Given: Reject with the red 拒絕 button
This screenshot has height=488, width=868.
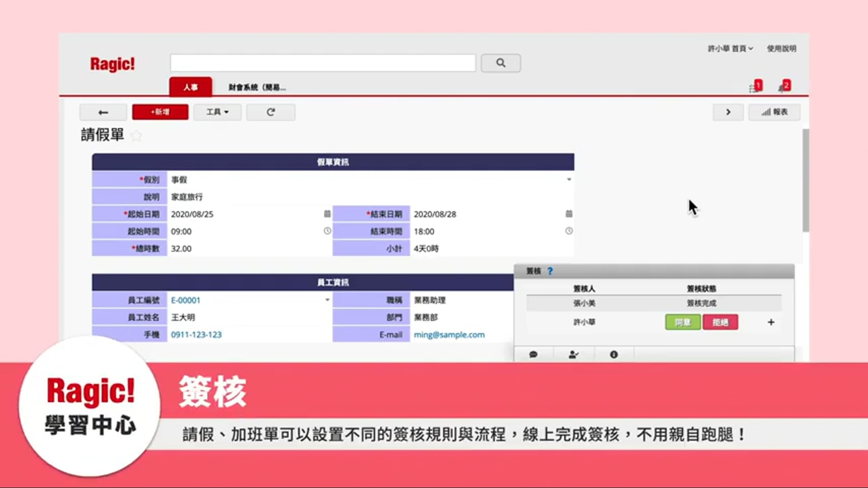Looking at the screenshot, I should (720, 322).
